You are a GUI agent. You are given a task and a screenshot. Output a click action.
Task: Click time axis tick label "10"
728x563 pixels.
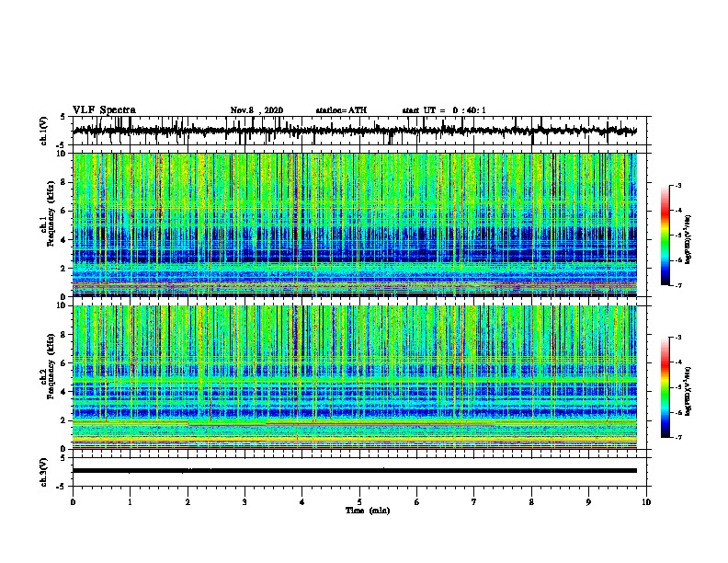coord(646,501)
